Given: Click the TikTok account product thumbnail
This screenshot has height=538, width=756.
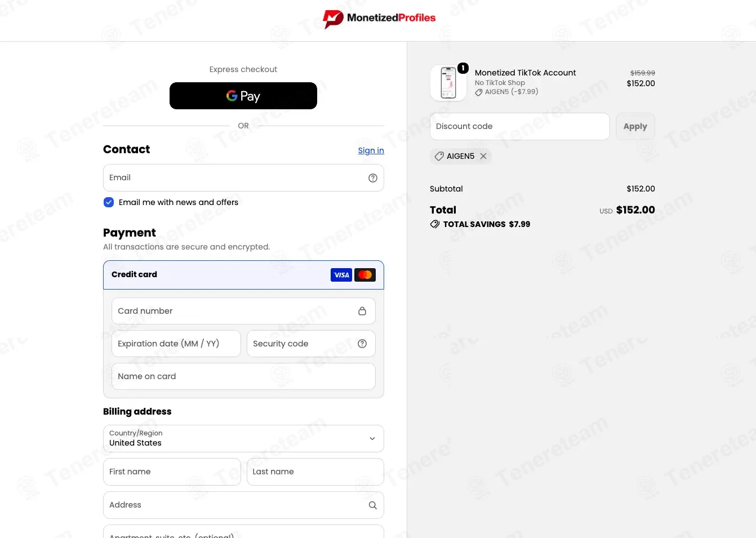Looking at the screenshot, I should tap(448, 83).
